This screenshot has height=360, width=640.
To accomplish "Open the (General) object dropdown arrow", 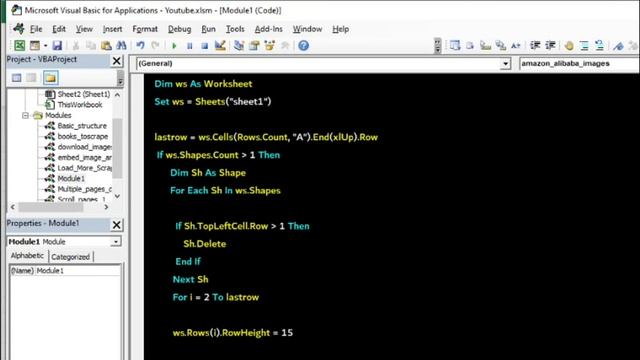I will pyautogui.click(x=506, y=64).
